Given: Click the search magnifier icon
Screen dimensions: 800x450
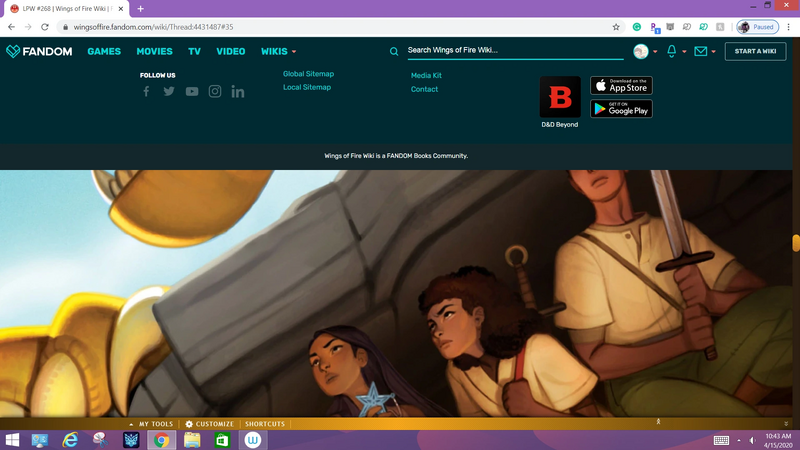Looking at the screenshot, I should [x=394, y=51].
